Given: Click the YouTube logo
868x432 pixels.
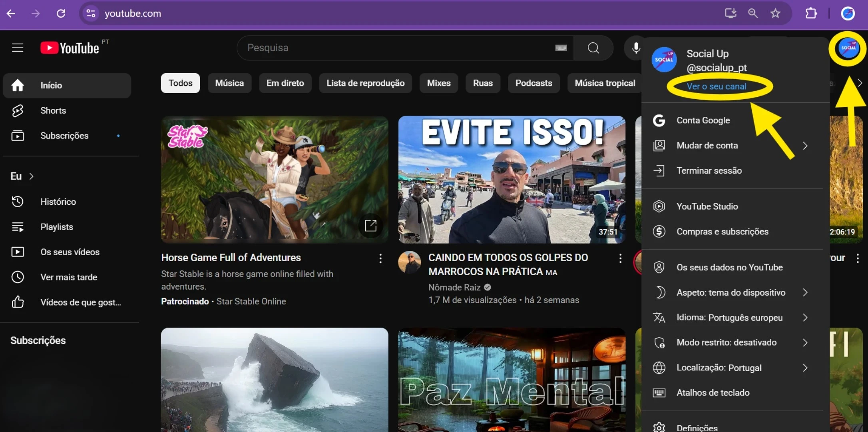Looking at the screenshot, I should 70,48.
